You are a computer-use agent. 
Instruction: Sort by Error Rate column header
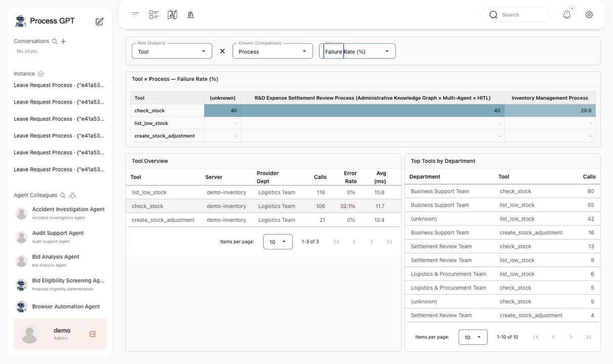click(x=351, y=177)
